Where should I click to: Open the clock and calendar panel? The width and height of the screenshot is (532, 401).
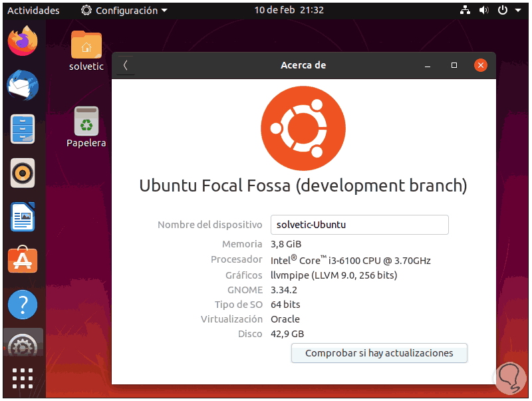tap(289, 10)
